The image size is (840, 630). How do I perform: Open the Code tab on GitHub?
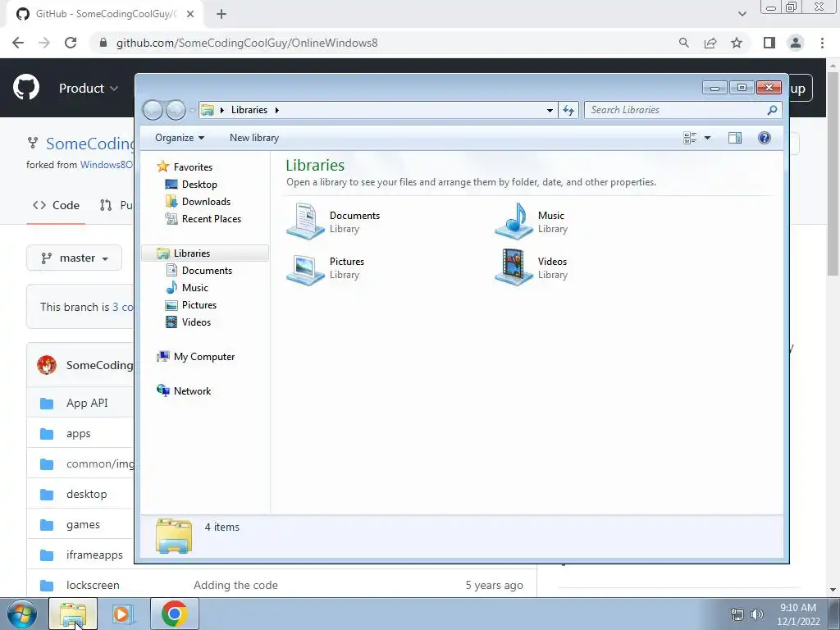pos(57,205)
